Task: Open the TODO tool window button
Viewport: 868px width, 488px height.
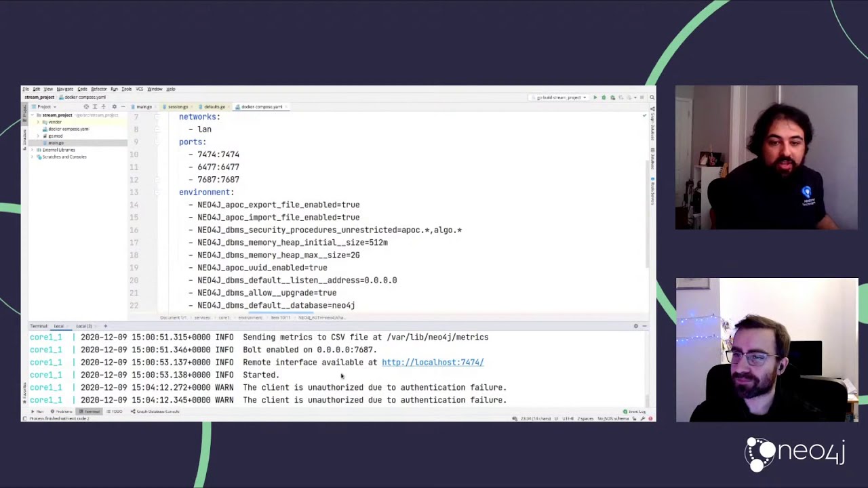Action: click(116, 411)
